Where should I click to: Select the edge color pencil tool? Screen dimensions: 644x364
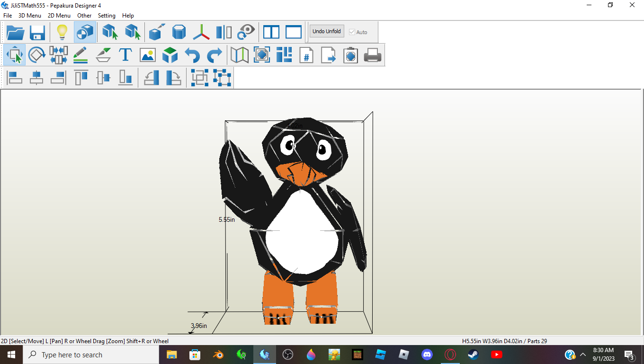point(80,55)
